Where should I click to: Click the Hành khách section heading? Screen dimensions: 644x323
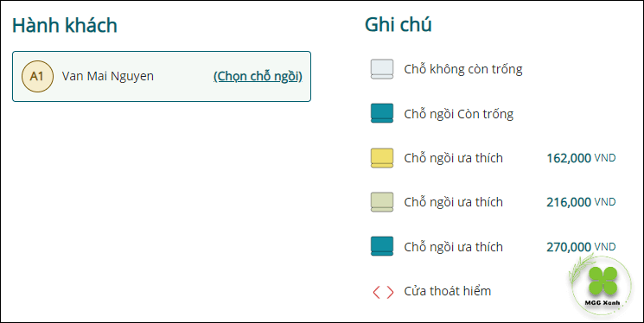pyautogui.click(x=65, y=25)
